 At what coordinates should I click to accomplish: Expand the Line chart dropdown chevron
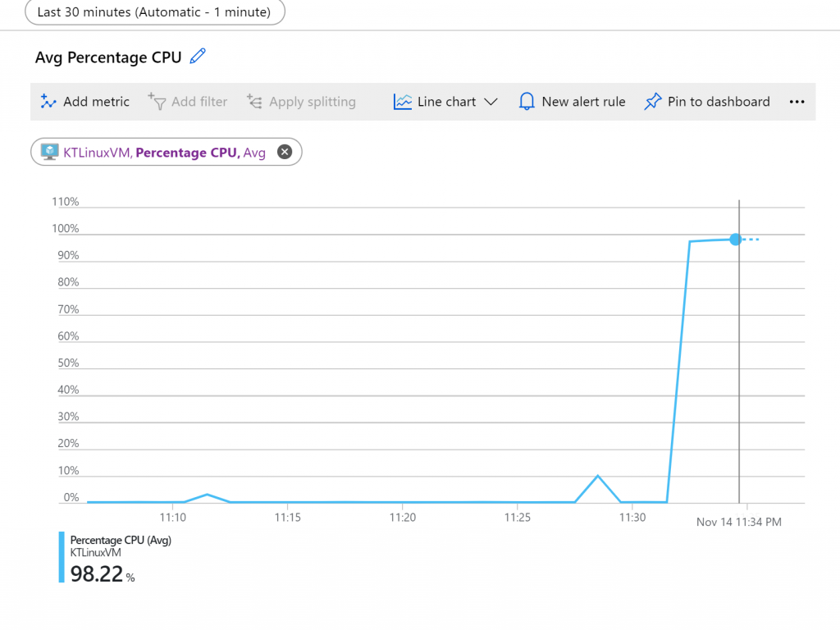pyautogui.click(x=491, y=102)
